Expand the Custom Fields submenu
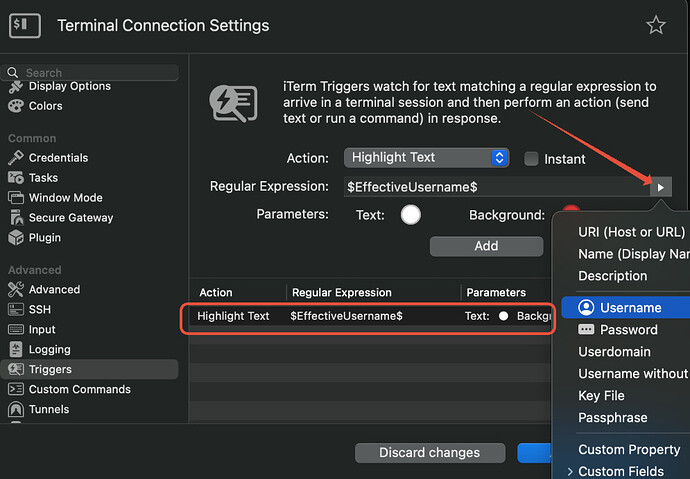This screenshot has width=690, height=479. (x=620, y=471)
